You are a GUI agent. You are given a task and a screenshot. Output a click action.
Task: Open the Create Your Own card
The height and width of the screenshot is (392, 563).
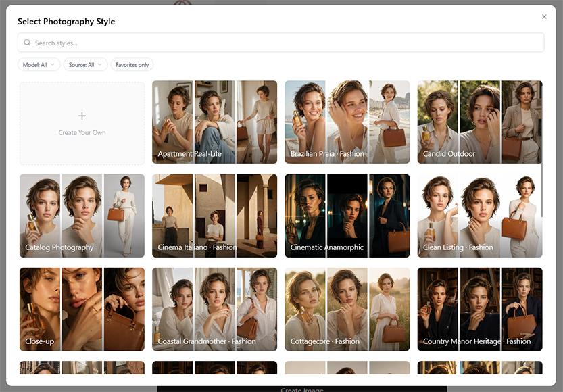[82, 123]
